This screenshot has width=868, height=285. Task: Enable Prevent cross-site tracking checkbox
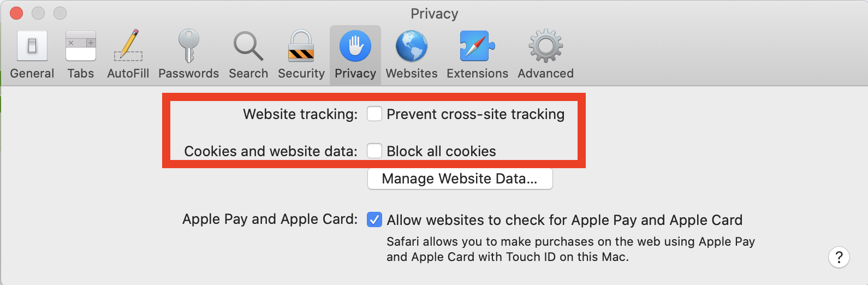point(374,114)
